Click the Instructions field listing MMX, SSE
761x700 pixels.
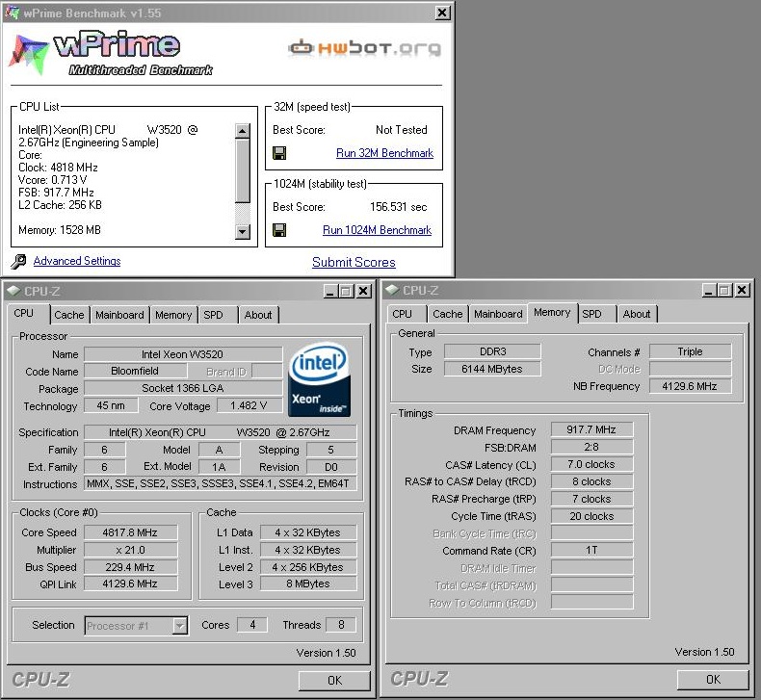[220, 483]
